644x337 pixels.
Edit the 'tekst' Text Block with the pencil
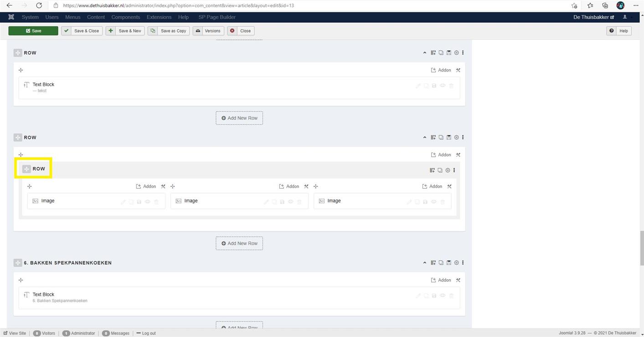[x=418, y=86]
